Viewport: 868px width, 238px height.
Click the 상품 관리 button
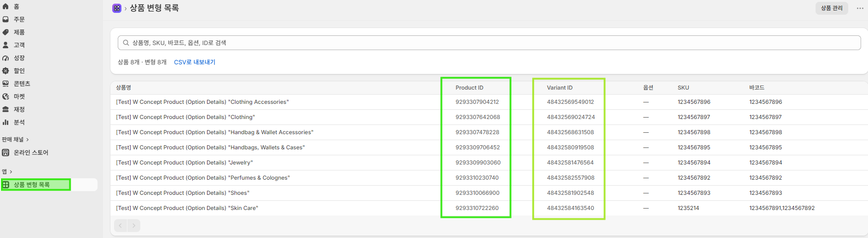(832, 8)
